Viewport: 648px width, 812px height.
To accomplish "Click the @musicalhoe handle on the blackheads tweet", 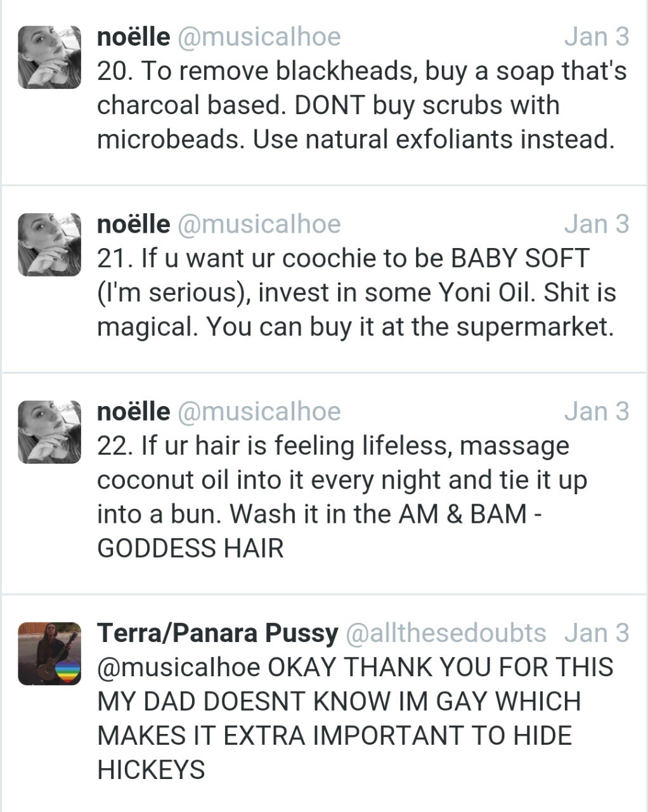I will pos(259,37).
